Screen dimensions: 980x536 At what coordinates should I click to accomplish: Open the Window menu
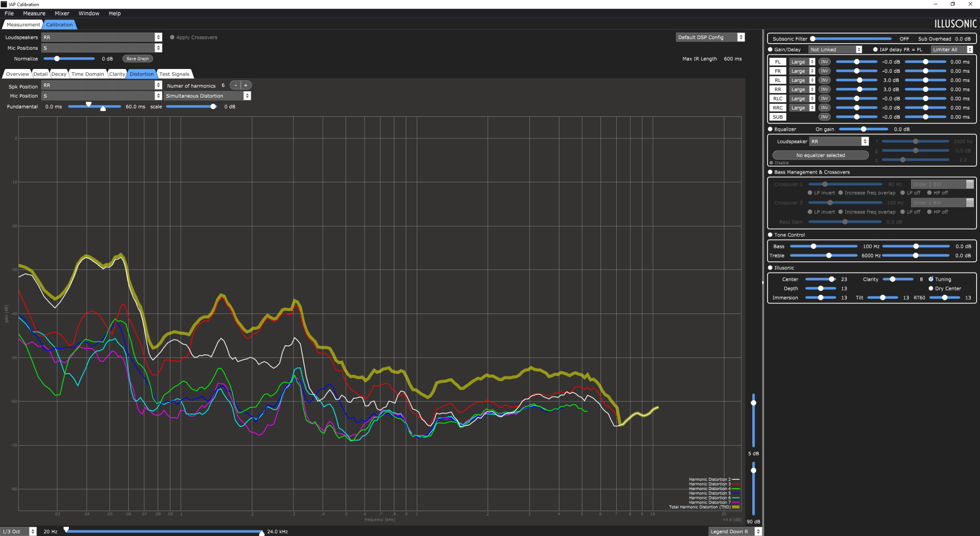pyautogui.click(x=89, y=13)
